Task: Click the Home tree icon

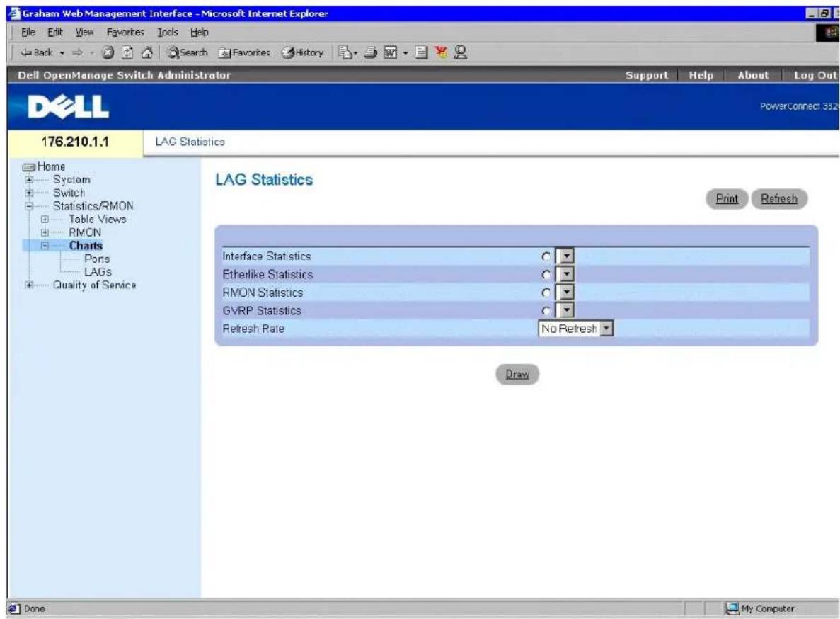Action: (29, 167)
